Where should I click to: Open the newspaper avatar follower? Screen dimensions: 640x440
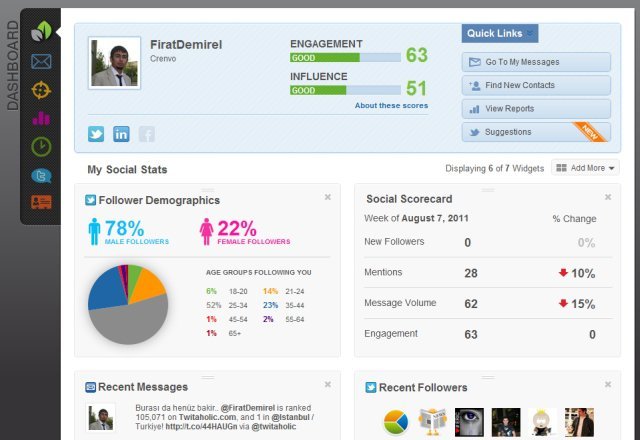tap(433, 422)
